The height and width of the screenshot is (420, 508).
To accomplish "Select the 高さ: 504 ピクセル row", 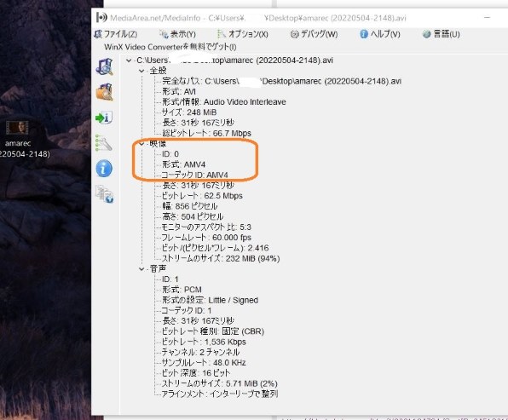I will [193, 216].
